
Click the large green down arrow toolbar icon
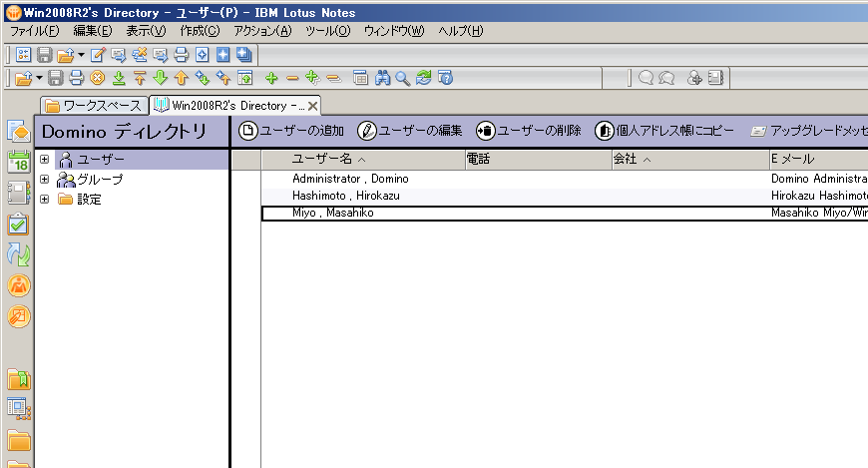(161, 78)
